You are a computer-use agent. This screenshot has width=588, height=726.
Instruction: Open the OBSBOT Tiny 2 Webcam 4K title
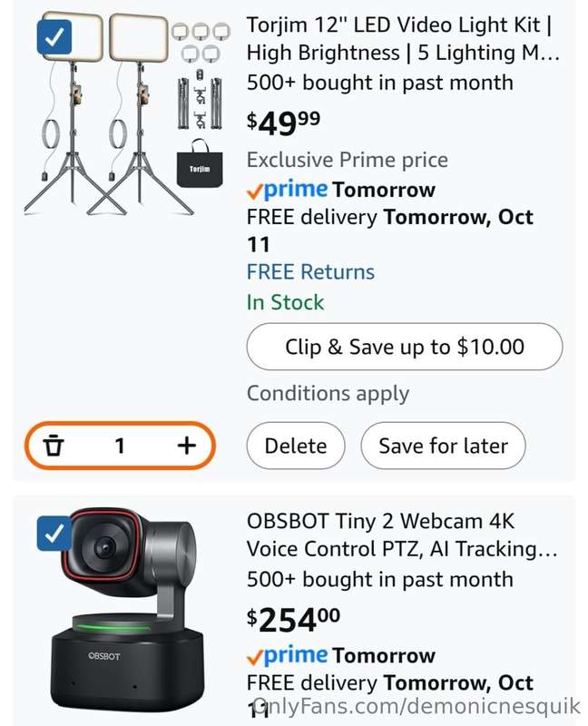pos(402,535)
